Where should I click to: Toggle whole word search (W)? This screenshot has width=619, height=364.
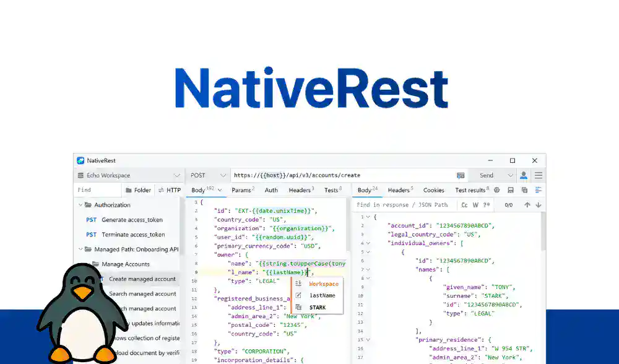click(x=476, y=205)
